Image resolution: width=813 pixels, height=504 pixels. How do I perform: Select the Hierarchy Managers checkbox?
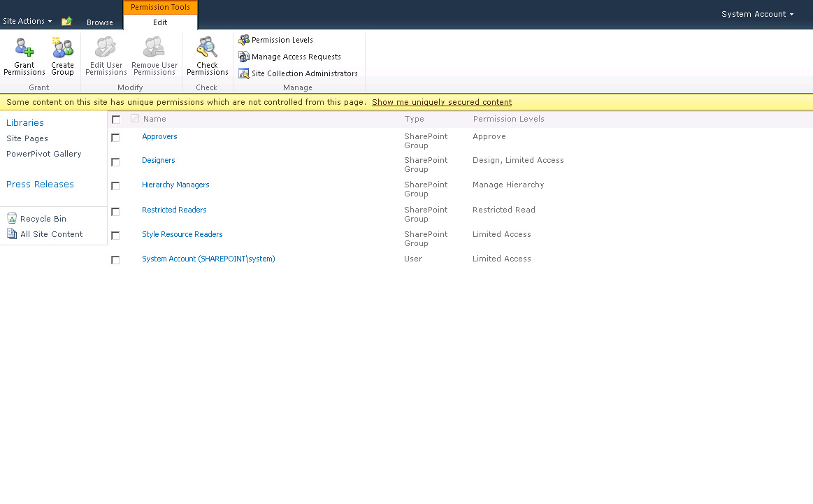point(115,186)
